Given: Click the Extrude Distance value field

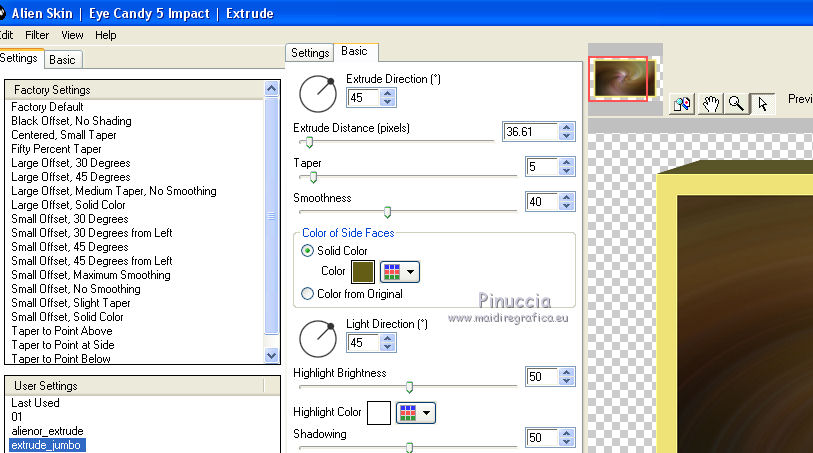Looking at the screenshot, I should click(531, 132).
